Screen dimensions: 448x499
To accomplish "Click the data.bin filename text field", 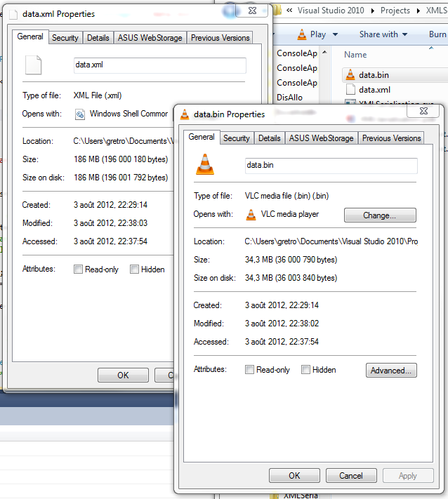I will [330, 166].
